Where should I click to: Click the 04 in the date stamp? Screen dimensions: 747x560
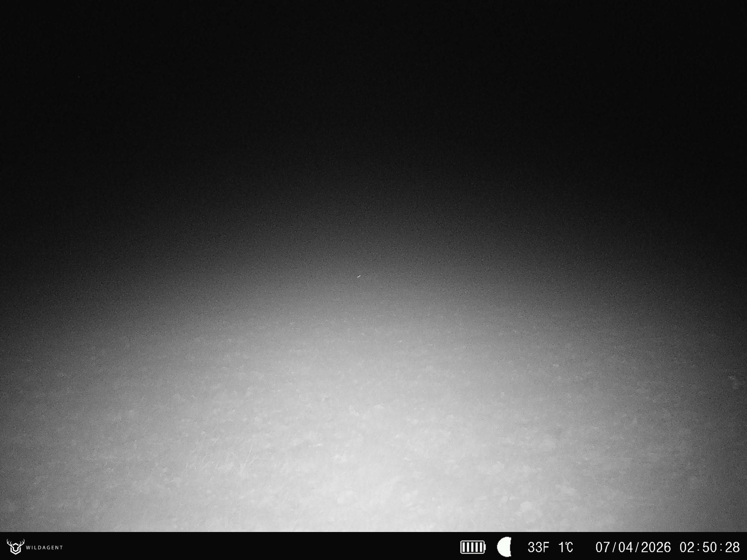click(626, 547)
